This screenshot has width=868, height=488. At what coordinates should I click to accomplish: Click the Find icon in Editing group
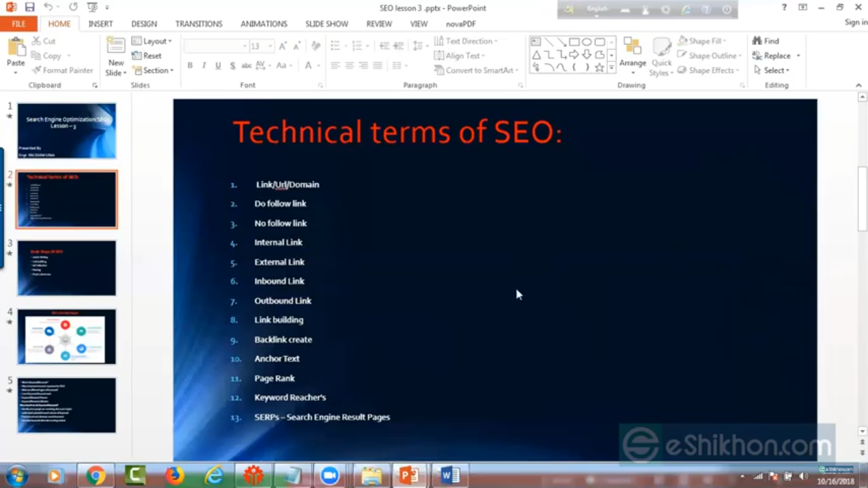(766, 41)
